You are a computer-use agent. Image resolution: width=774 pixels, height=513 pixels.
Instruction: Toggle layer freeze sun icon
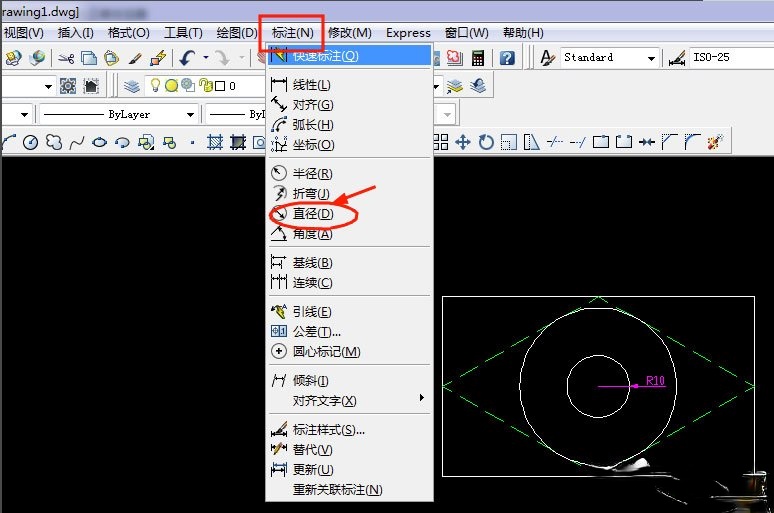coord(171,86)
